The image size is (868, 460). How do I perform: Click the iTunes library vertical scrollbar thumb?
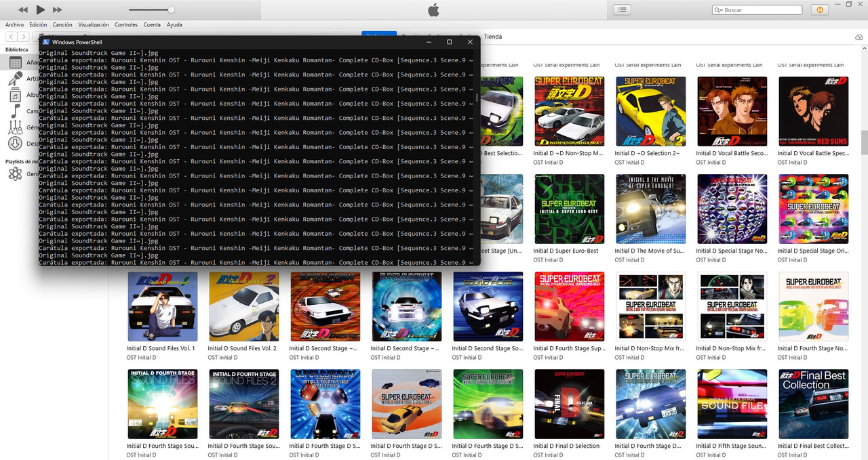[864, 143]
